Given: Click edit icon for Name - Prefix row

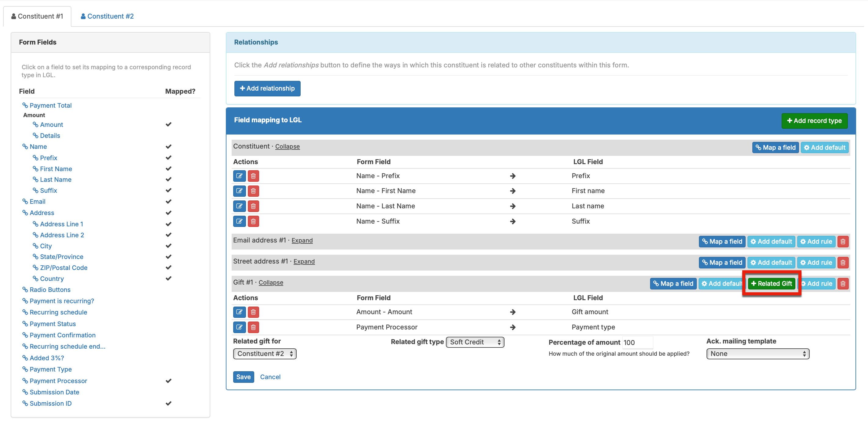Looking at the screenshot, I should click(239, 176).
